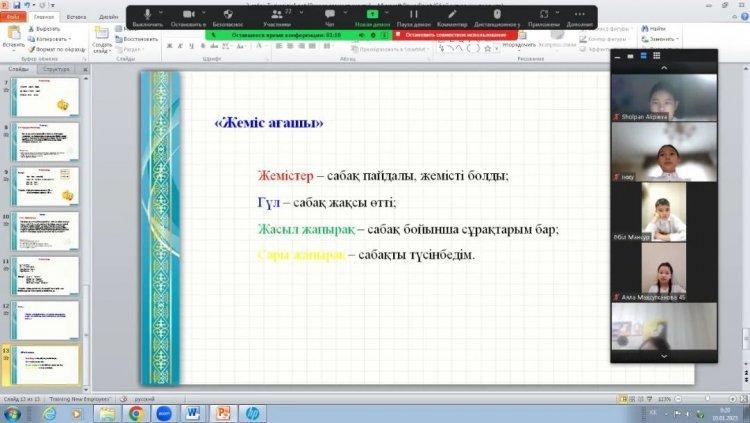Select the remote control mouse icon

(x=497, y=17)
